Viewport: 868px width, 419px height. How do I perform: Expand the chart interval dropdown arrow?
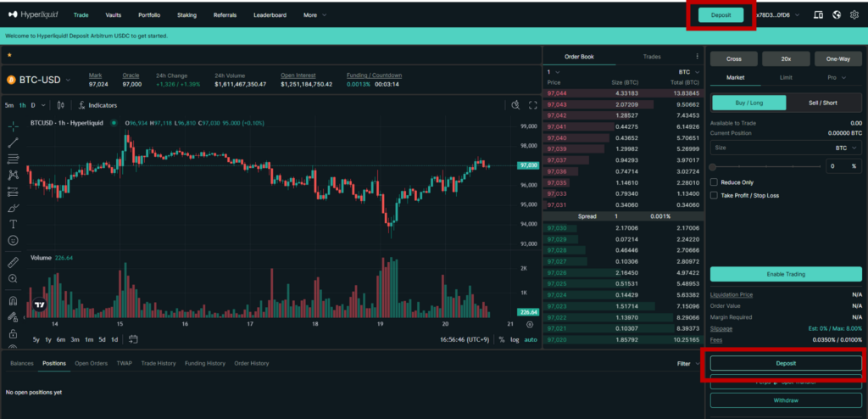click(x=44, y=105)
